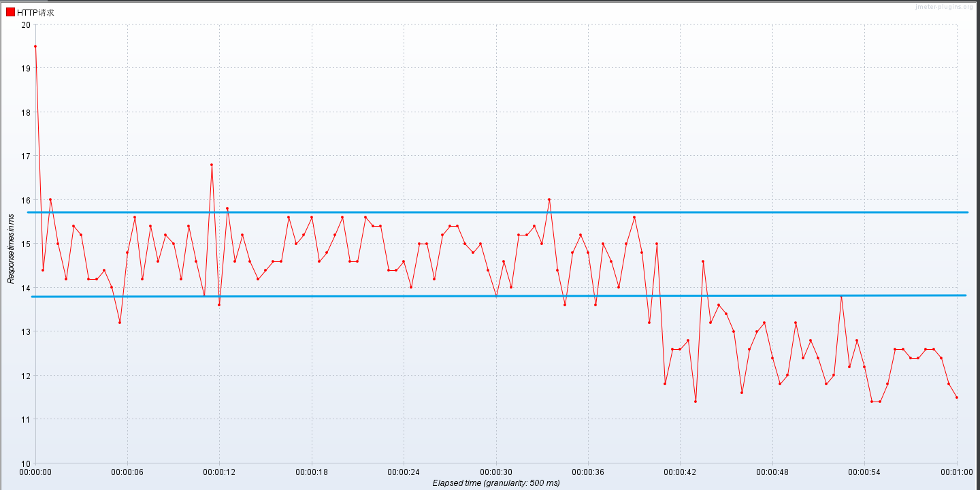Select the 16.8 ms peak data point
980x490 pixels.
click(212, 165)
